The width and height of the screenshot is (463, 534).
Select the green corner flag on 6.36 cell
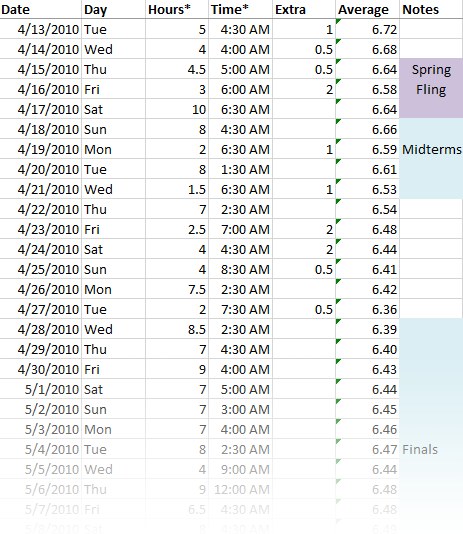(x=338, y=301)
